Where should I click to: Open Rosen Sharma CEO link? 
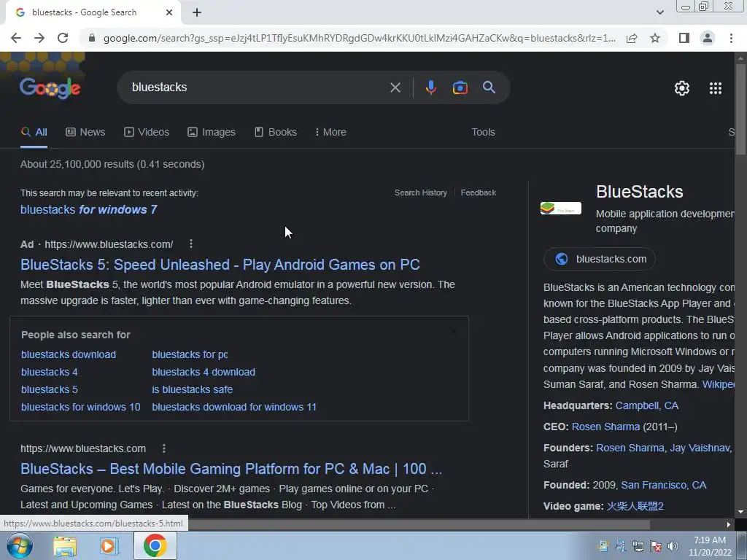tap(605, 427)
